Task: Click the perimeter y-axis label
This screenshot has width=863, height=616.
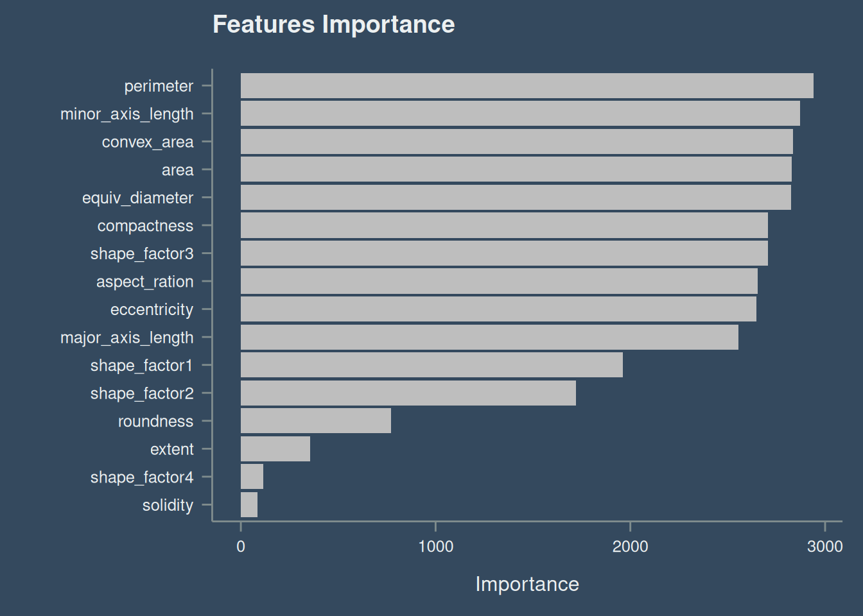Action: [159, 86]
